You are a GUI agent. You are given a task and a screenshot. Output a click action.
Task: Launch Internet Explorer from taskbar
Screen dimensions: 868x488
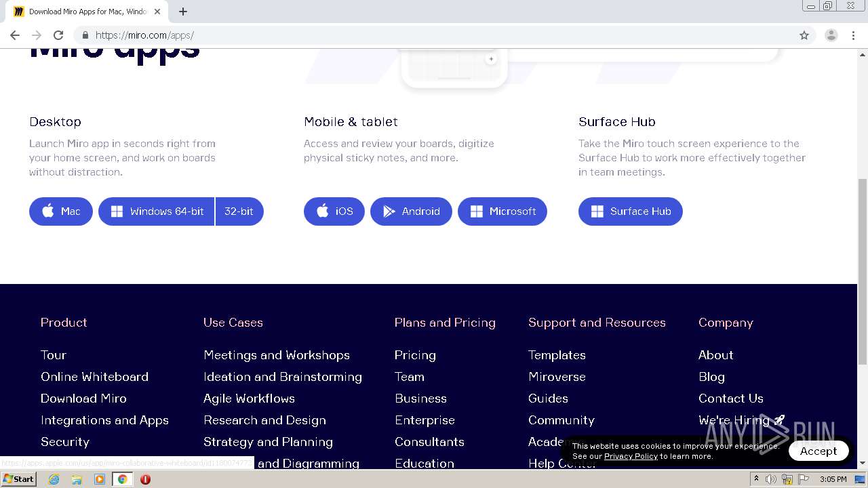click(54, 479)
